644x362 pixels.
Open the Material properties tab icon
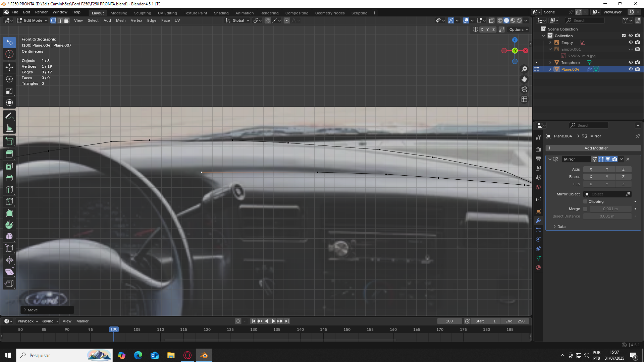(x=538, y=267)
